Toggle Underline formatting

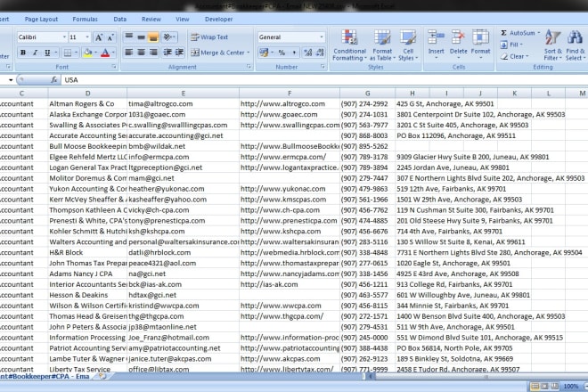(x=47, y=53)
